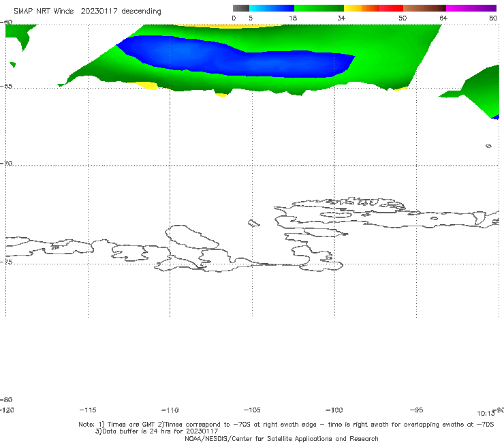This screenshot has width=504, height=443.
Task: Click the "NOAA/NESDIS/Center for Satellite Applications" credit line
Action: (x=281, y=438)
